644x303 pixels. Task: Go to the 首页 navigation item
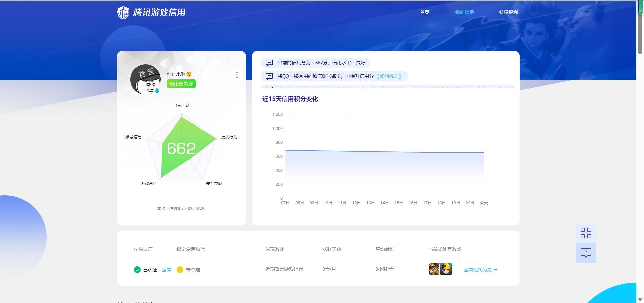click(425, 12)
